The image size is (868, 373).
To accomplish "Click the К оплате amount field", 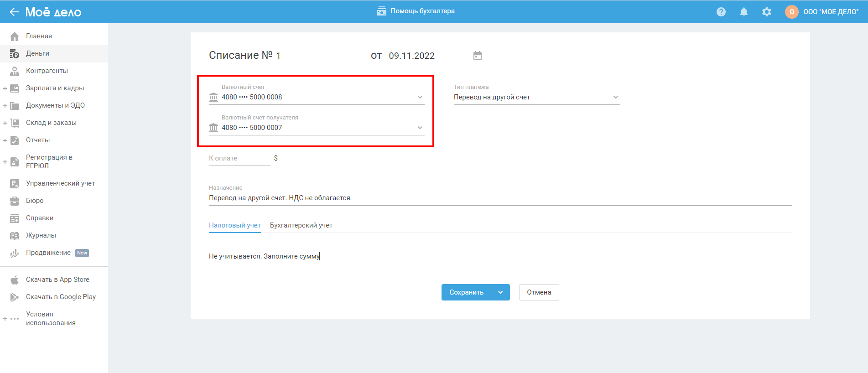I will click(x=239, y=158).
